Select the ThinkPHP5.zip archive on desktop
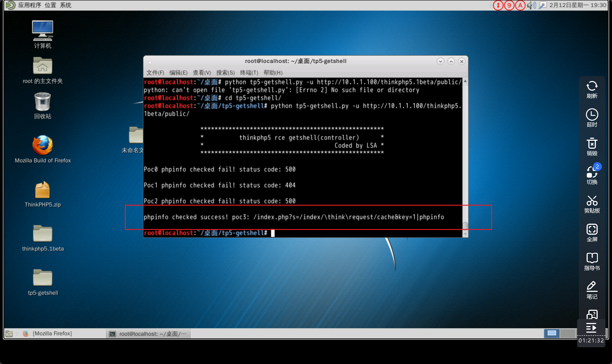Viewport: 612px width, 364px height. click(42, 190)
